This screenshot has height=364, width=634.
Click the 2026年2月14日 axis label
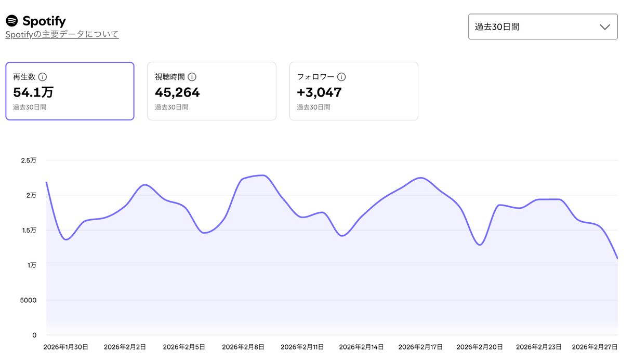pyautogui.click(x=361, y=347)
